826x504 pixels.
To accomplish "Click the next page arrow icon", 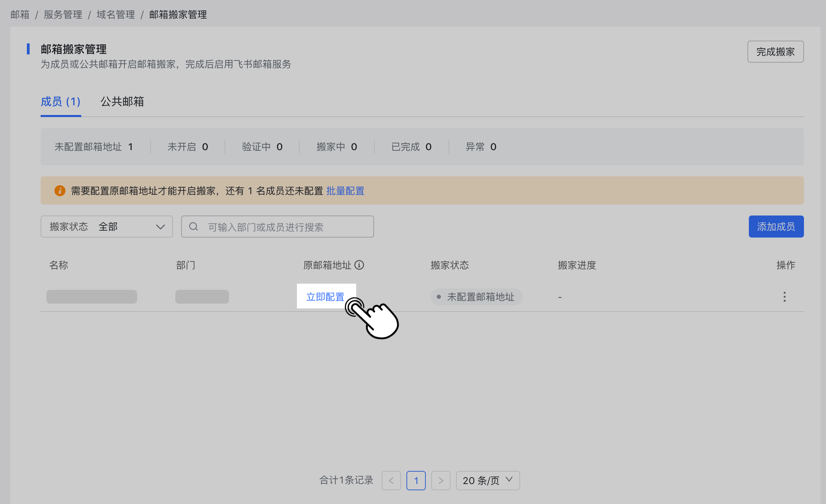I will [441, 480].
